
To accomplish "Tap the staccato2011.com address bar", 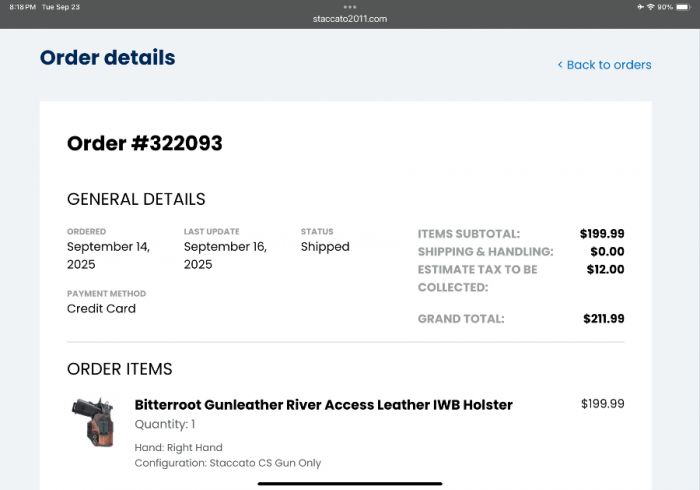I will pyautogui.click(x=349, y=19).
